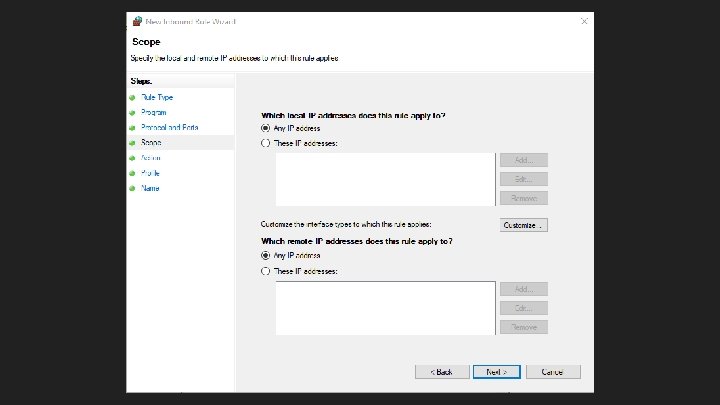Click green bullet beside Program step
This screenshot has height=405, width=720.
click(x=131, y=113)
